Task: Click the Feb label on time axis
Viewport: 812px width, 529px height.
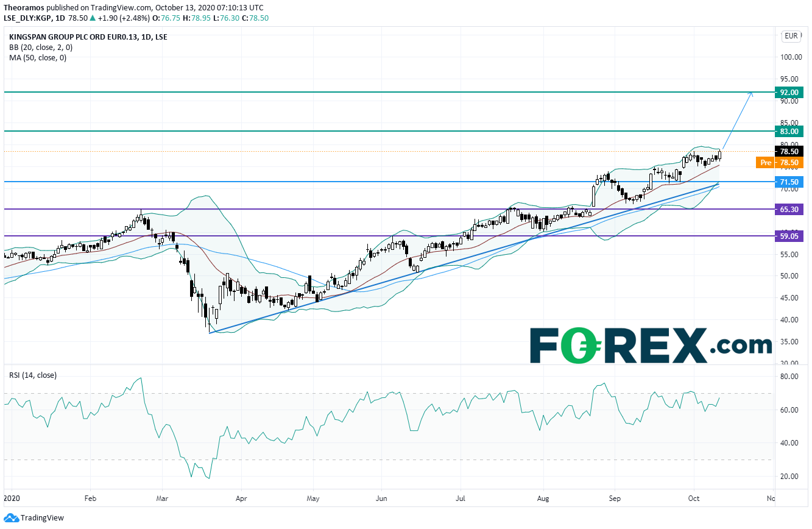Action: tap(90, 499)
